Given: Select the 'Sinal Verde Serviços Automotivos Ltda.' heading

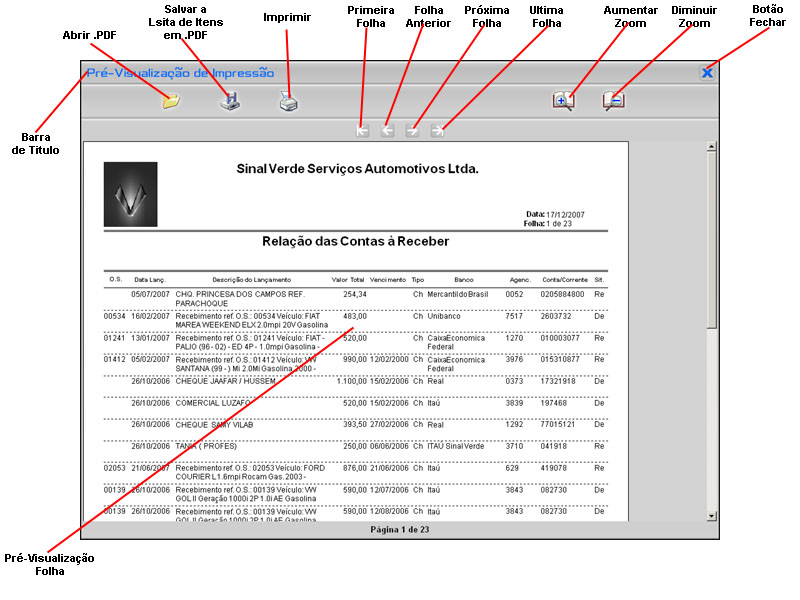Looking at the screenshot, I should (358, 169).
